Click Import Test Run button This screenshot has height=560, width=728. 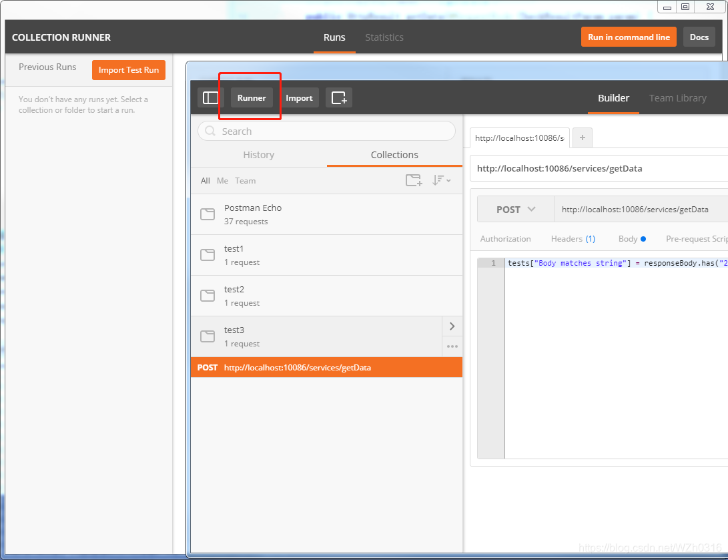[129, 70]
